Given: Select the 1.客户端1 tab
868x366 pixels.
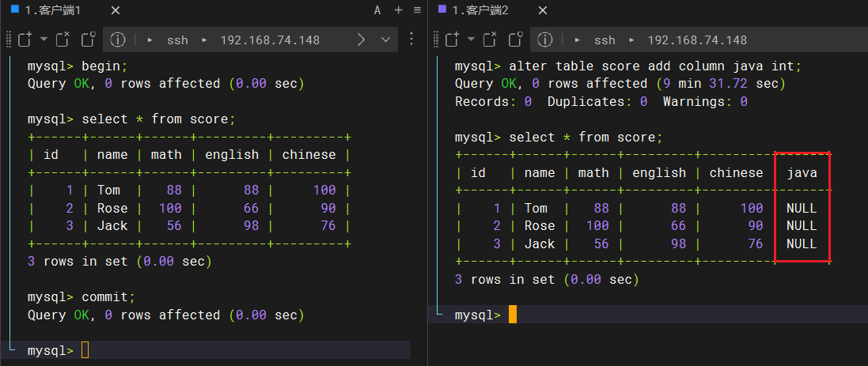Looking at the screenshot, I should click(x=53, y=10).
